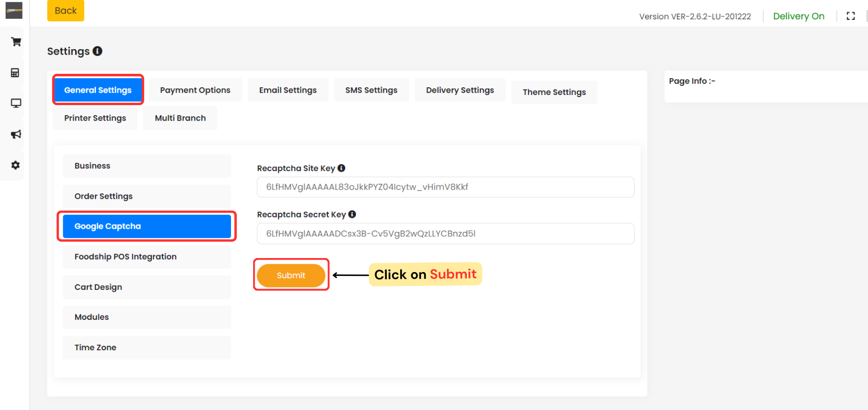Open the Multi Branch tab
The height and width of the screenshot is (410, 868).
pyautogui.click(x=180, y=118)
